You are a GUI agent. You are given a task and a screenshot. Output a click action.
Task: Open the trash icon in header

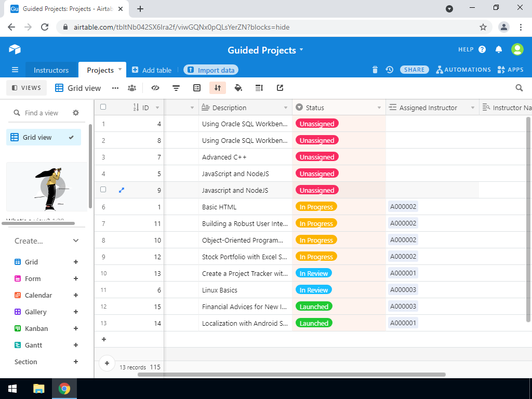(375, 70)
